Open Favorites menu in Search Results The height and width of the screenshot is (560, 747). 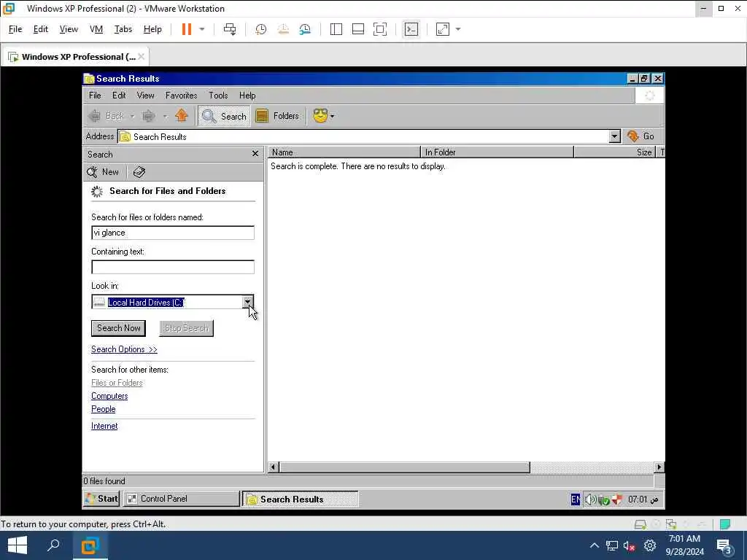click(x=181, y=96)
